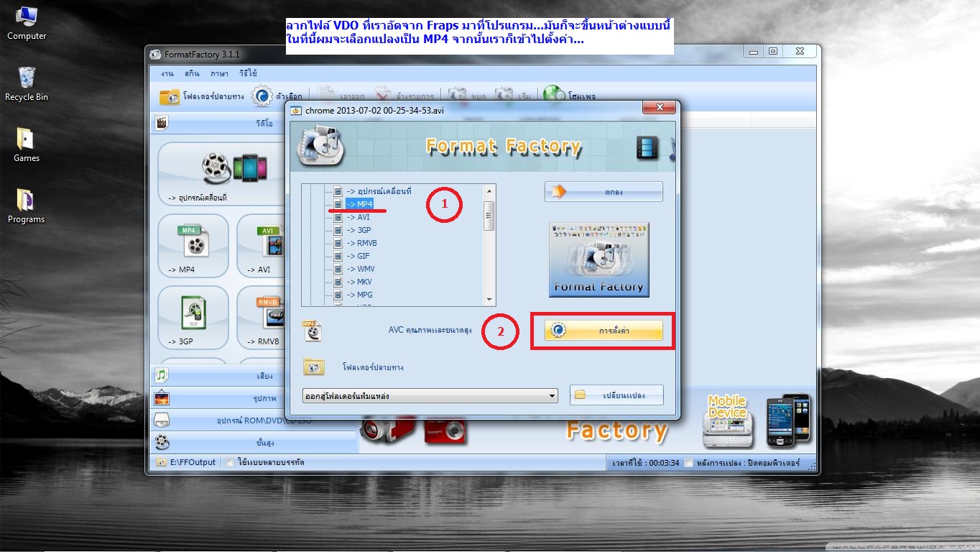The image size is (980, 552).
Task: Open the ภาษา menu in FormatFactory
Action: [x=219, y=73]
